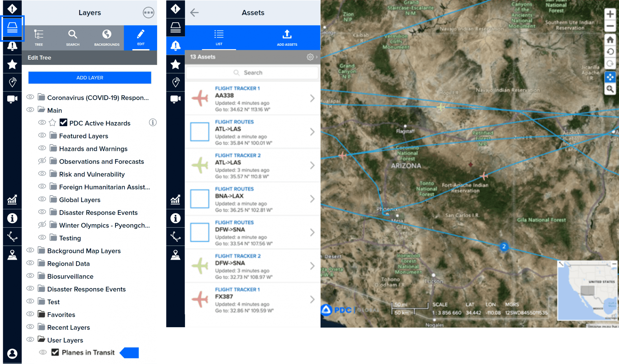Select the List tab in Assets
619x364 pixels.
pyautogui.click(x=219, y=38)
